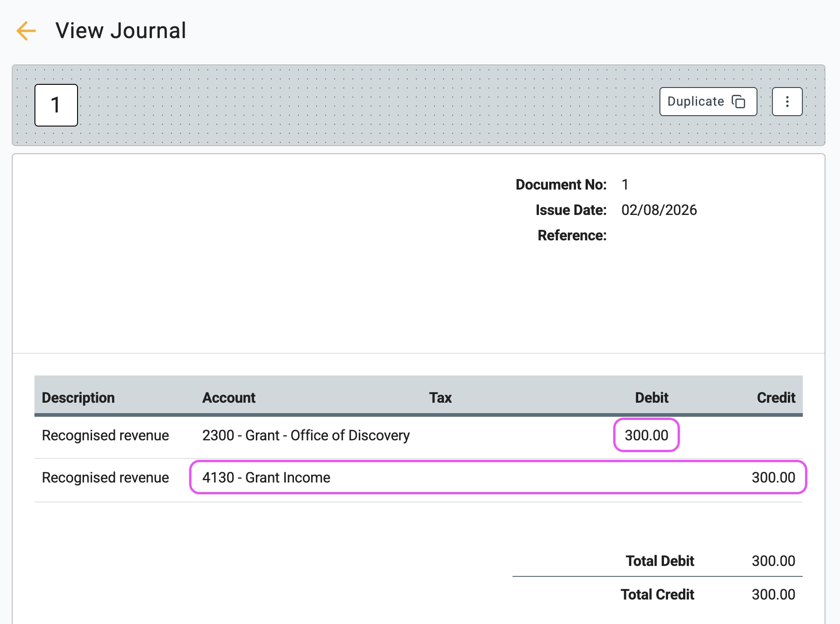840x624 pixels.
Task: Click the Document No label
Action: click(561, 185)
